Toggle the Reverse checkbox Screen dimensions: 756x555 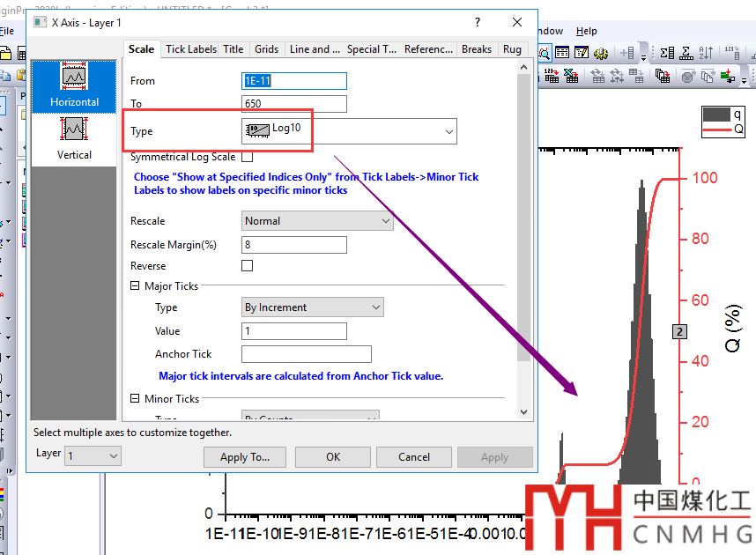point(247,266)
